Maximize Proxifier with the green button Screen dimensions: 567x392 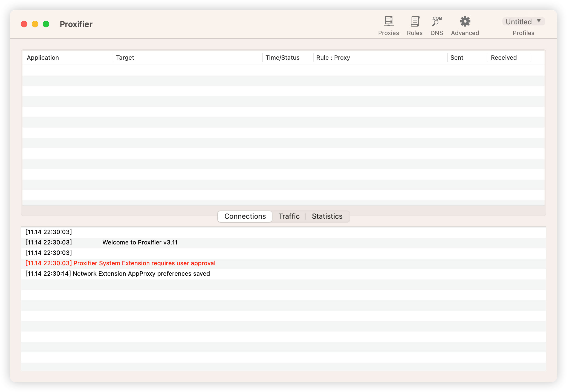[x=46, y=24]
